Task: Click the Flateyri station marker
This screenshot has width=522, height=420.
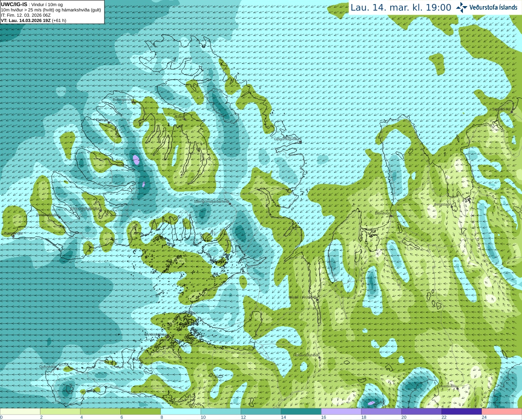Action: pyautogui.click(x=108, y=122)
